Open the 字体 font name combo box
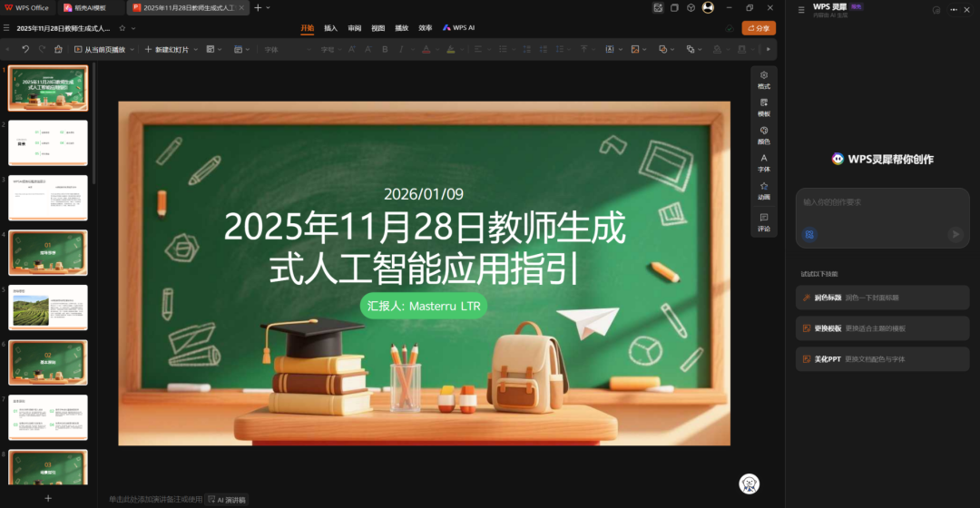The image size is (980, 508). [x=288, y=49]
